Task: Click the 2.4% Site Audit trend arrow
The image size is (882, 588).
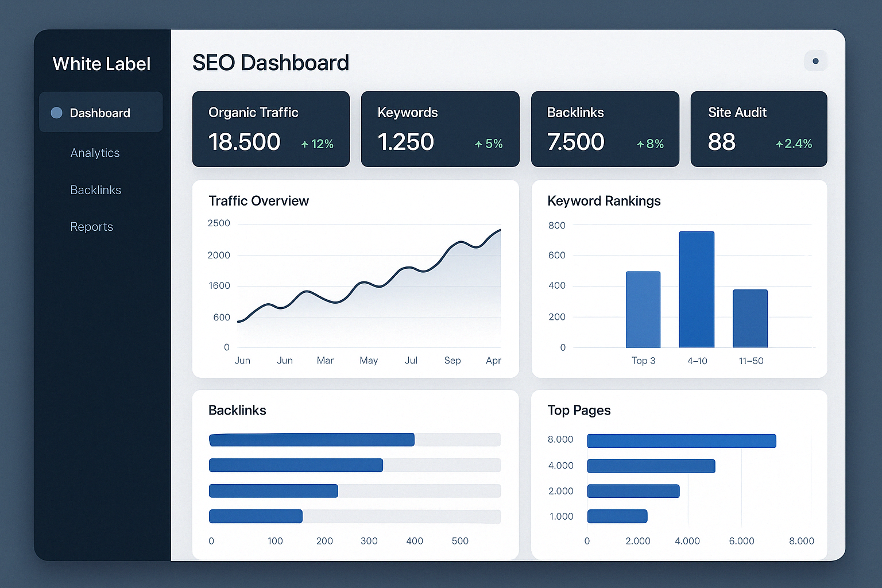Action: pyautogui.click(x=779, y=144)
